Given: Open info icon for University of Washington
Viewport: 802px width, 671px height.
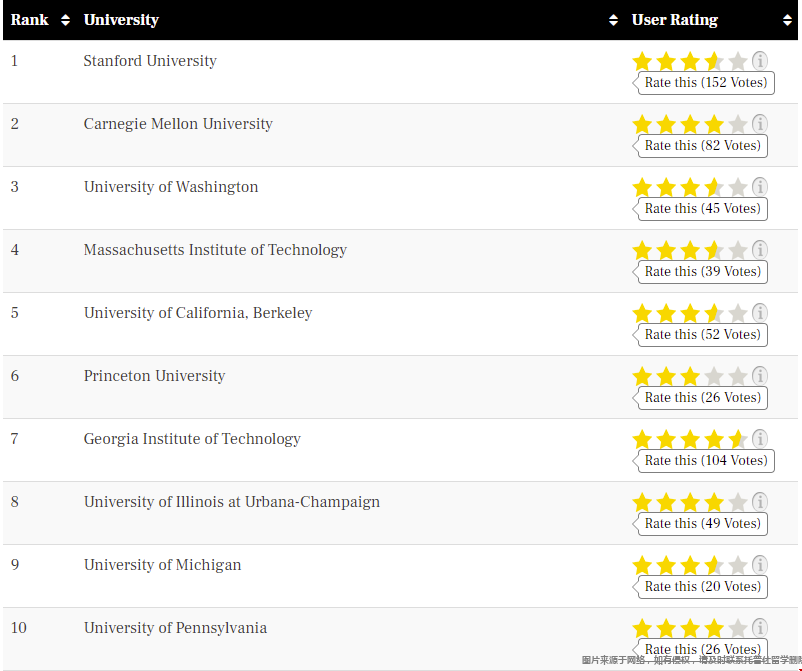Looking at the screenshot, I should 760,187.
